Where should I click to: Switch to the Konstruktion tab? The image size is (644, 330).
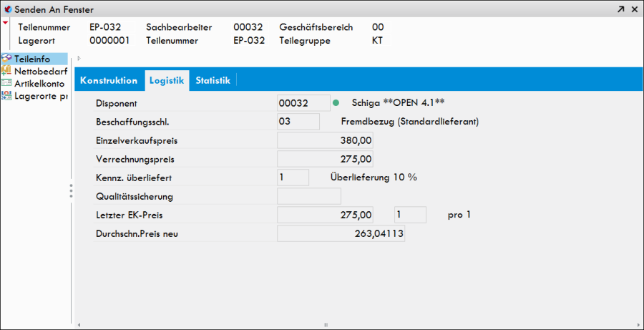(109, 80)
